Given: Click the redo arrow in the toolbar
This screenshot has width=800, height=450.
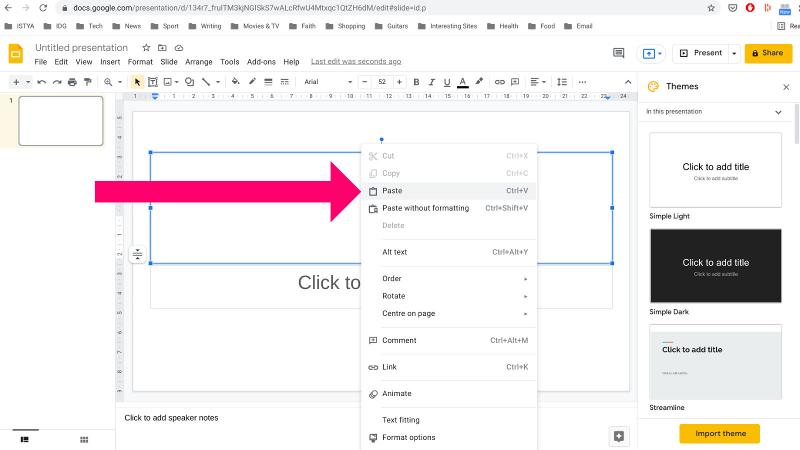Looking at the screenshot, I should (x=57, y=82).
